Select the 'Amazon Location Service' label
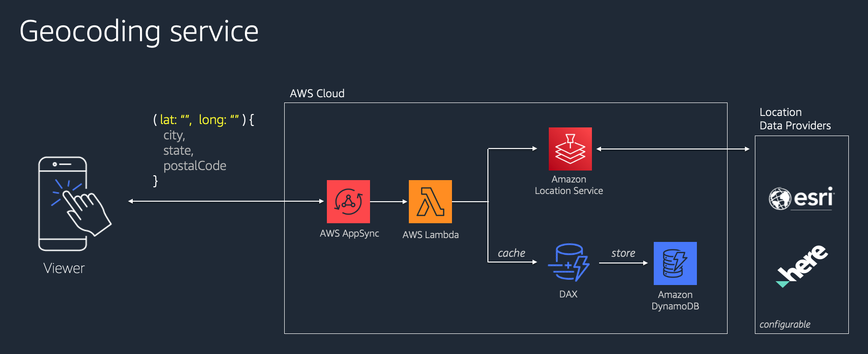 click(x=569, y=185)
